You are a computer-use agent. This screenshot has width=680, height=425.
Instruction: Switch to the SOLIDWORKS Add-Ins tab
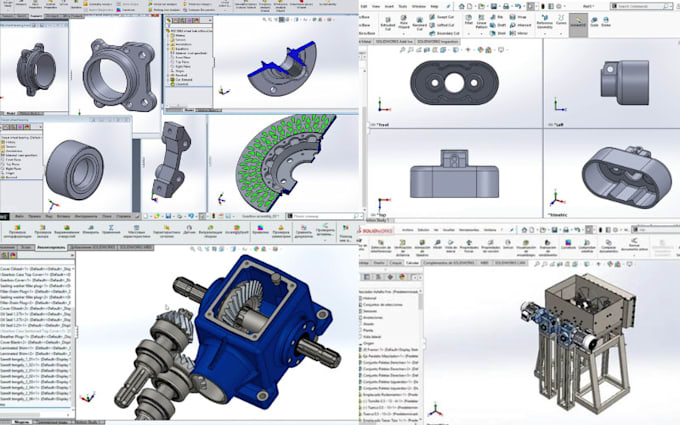click(x=394, y=42)
